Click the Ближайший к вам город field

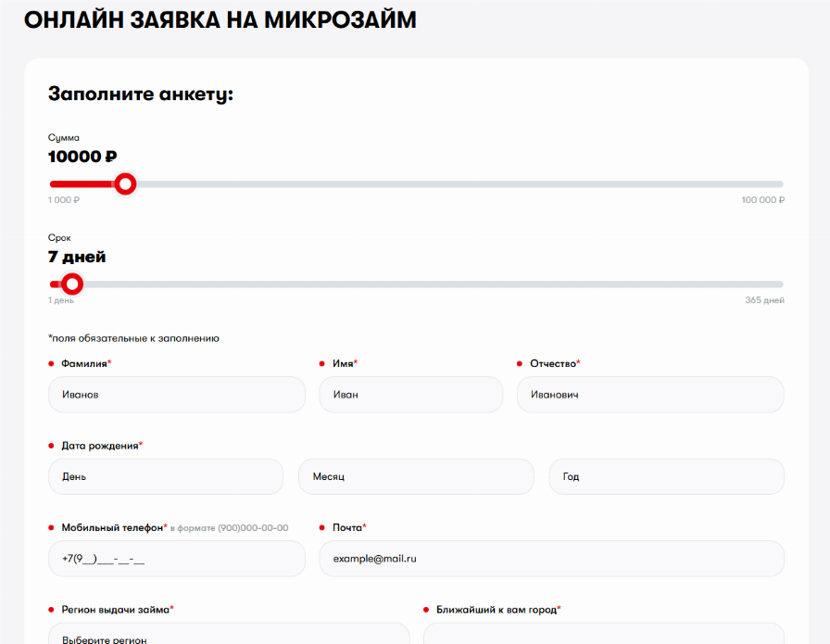[x=603, y=634]
